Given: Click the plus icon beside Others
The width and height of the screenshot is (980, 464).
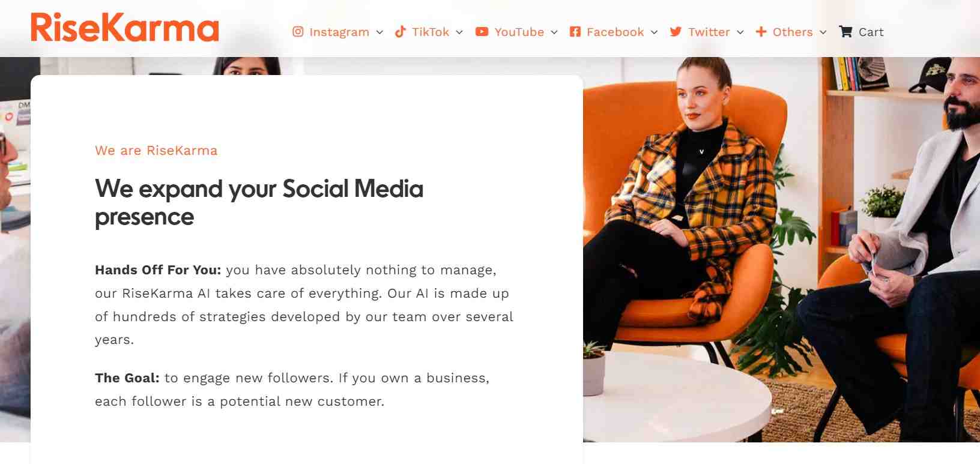Looking at the screenshot, I should click(x=760, y=32).
